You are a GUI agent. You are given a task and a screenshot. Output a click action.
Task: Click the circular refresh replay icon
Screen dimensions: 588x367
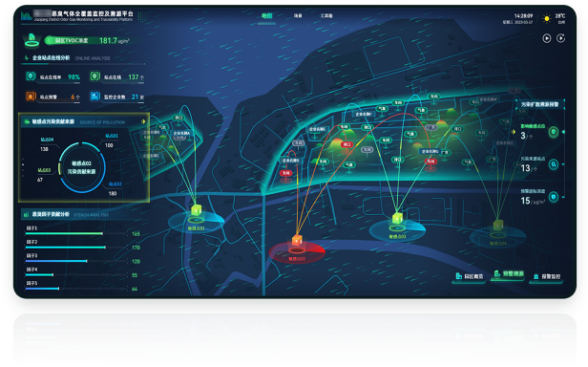[560, 38]
